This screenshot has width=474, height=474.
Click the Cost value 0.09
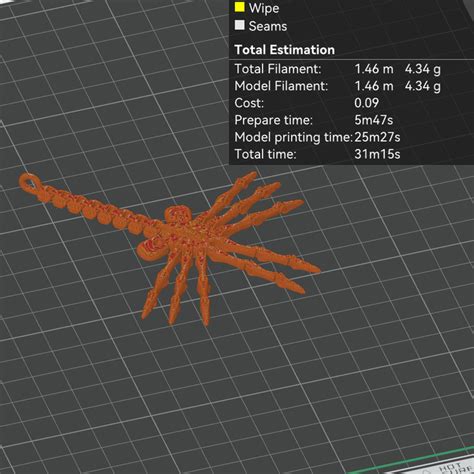click(x=366, y=103)
